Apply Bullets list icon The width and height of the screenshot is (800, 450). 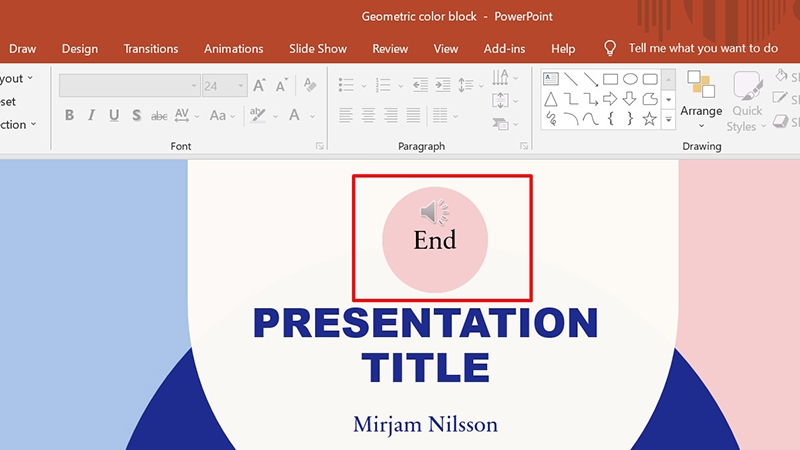click(346, 85)
